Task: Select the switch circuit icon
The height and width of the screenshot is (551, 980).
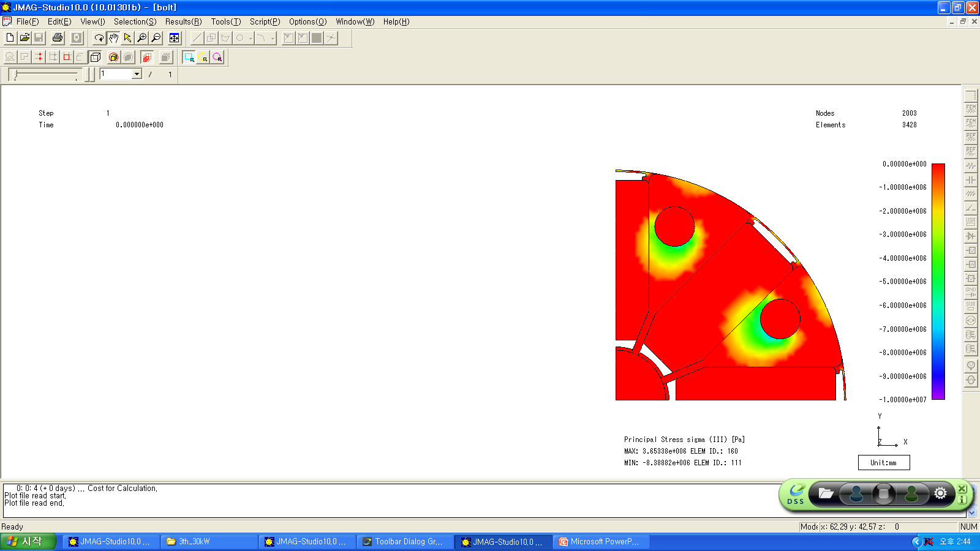Action: click(971, 208)
